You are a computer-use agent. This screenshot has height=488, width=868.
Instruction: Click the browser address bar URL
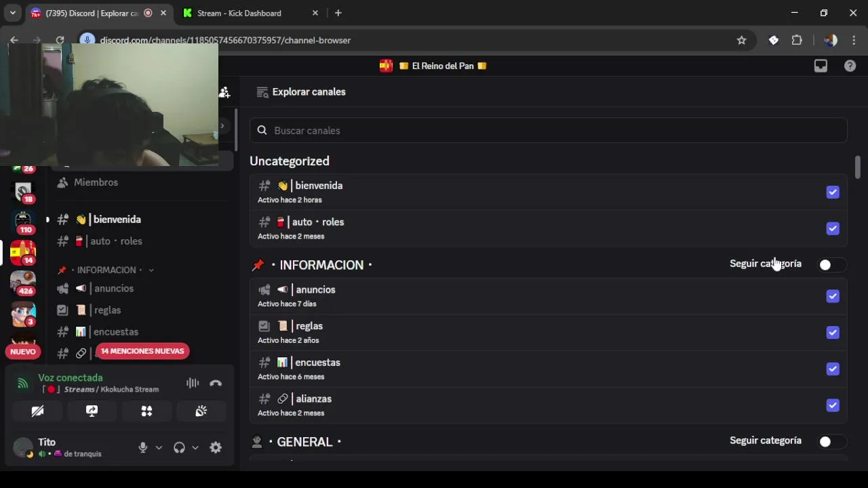click(x=225, y=40)
